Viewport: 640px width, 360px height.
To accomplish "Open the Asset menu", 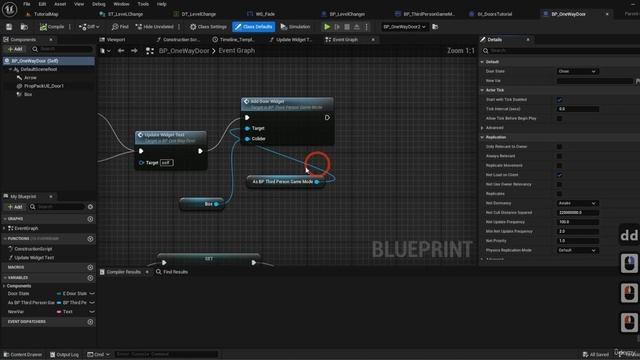I will pyautogui.click(x=60, y=4).
